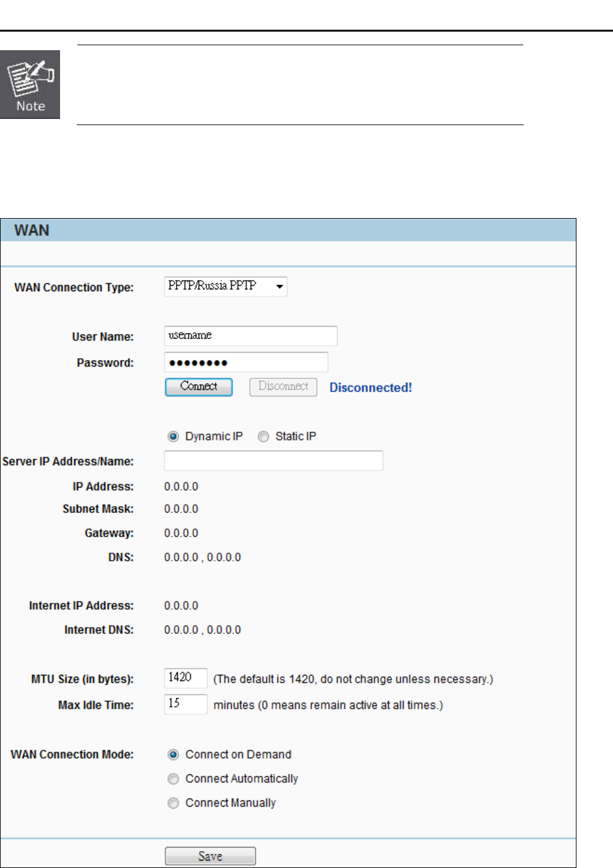
Task: Choose Connect Manually mode
Action: (173, 803)
